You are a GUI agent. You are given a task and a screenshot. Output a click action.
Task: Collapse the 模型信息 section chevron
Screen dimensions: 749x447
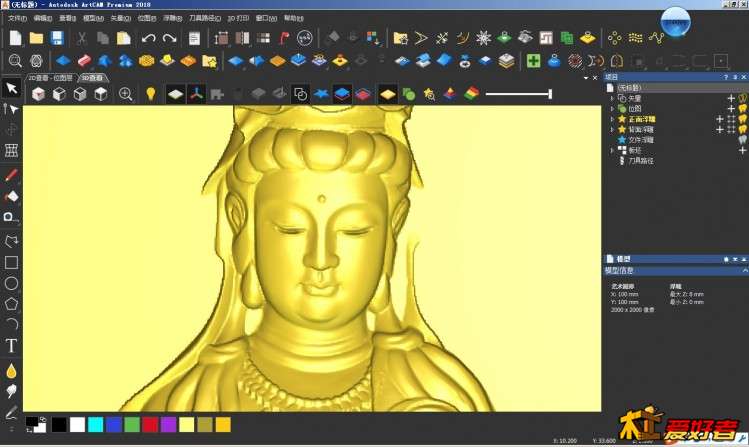(x=744, y=270)
